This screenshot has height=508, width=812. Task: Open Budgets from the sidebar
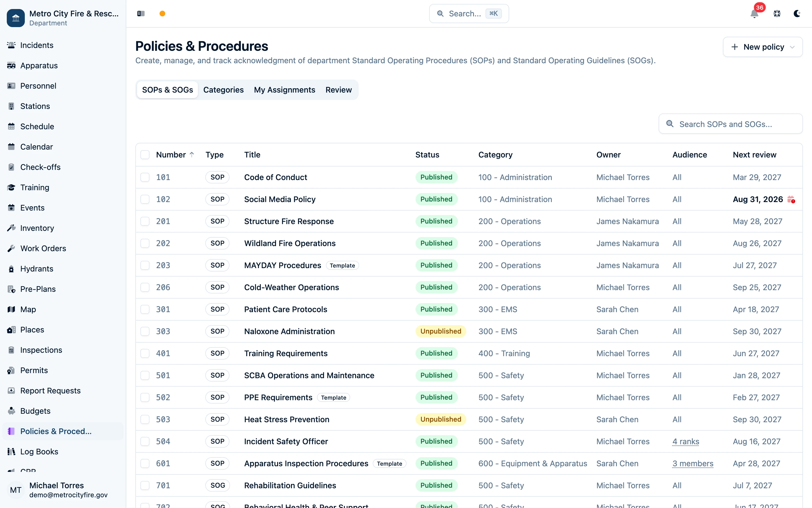click(63, 411)
